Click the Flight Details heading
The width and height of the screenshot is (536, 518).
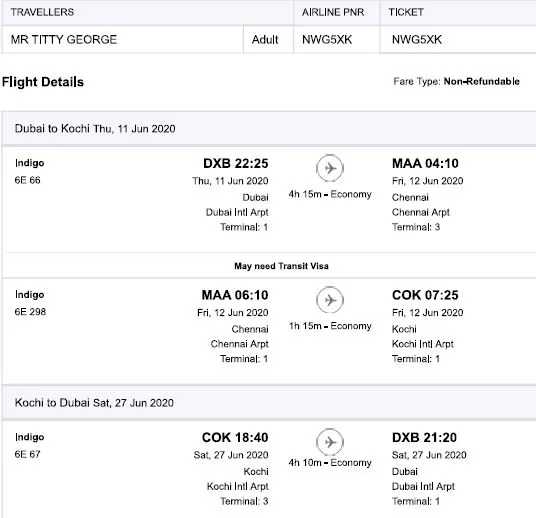point(43,82)
